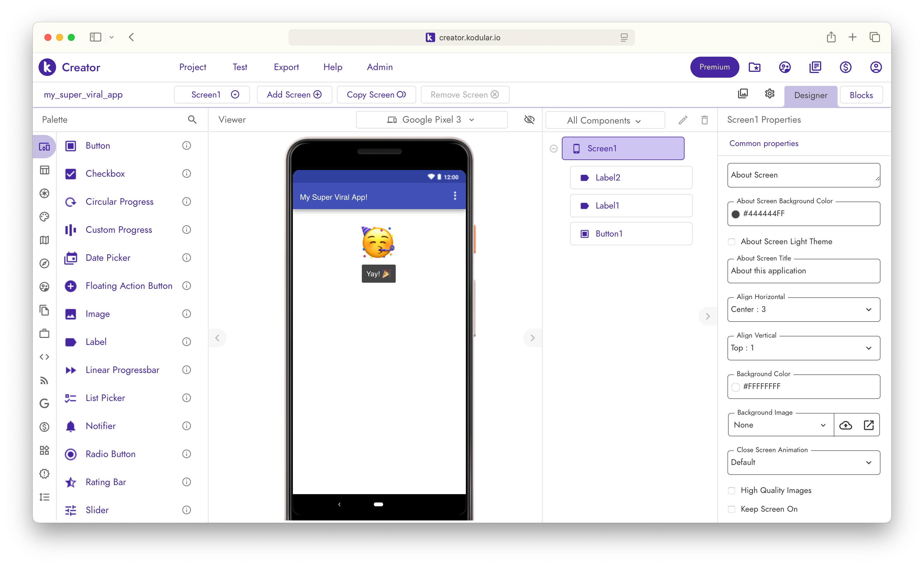The image size is (924, 566).
Task: Open the Export menu
Action: (x=286, y=67)
